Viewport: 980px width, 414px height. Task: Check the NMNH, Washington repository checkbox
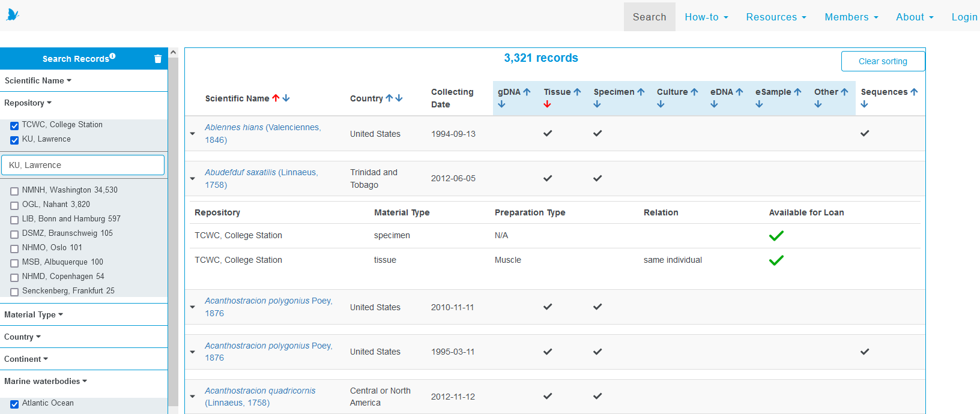[14, 191]
